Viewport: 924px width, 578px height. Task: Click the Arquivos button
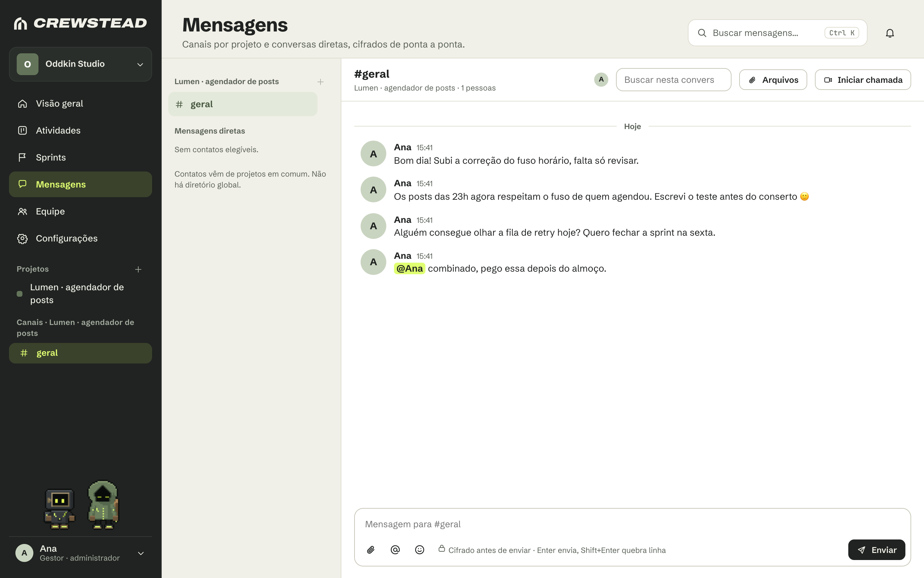click(773, 80)
